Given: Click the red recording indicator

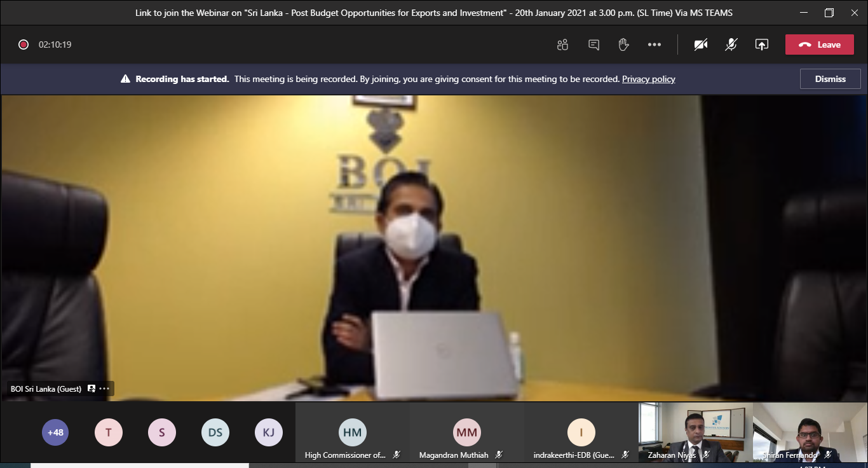Looking at the screenshot, I should pos(24,45).
